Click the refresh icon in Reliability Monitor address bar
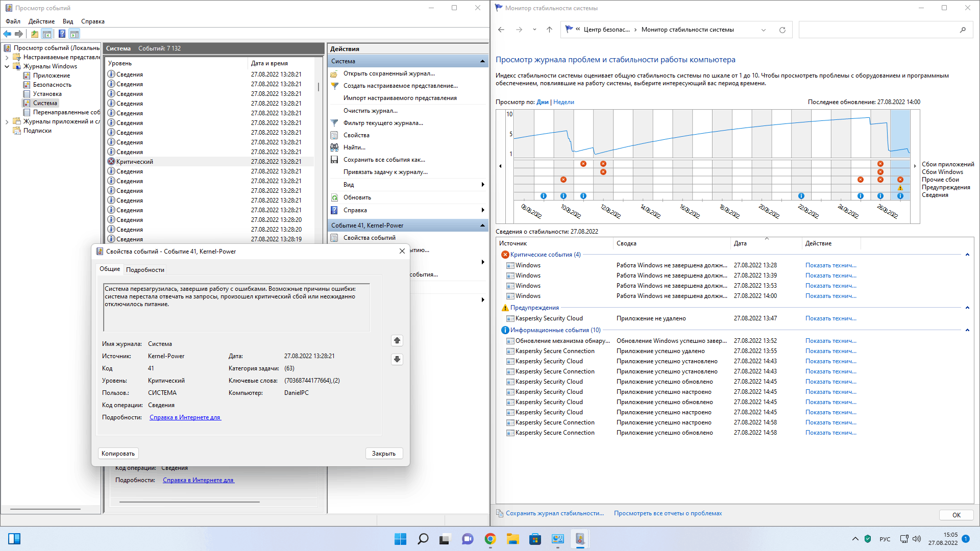980x551 pixels. pos(782,30)
